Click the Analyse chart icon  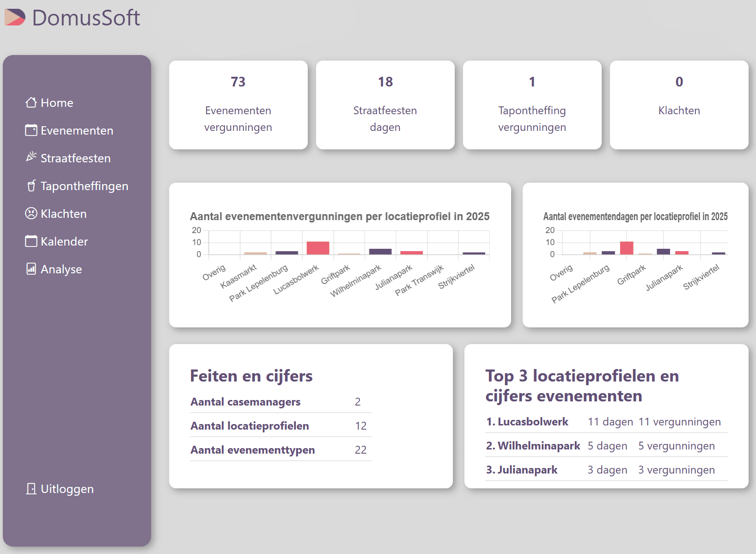(31, 269)
